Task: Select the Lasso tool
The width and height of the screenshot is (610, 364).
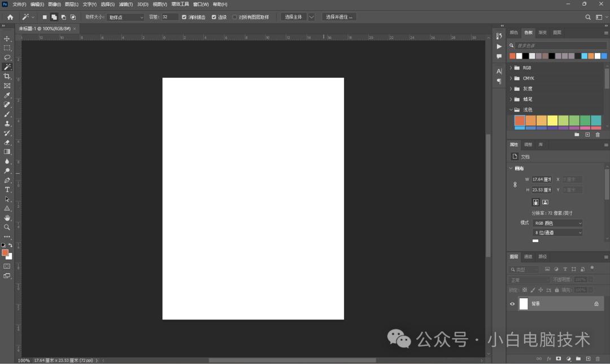Action: [x=7, y=57]
